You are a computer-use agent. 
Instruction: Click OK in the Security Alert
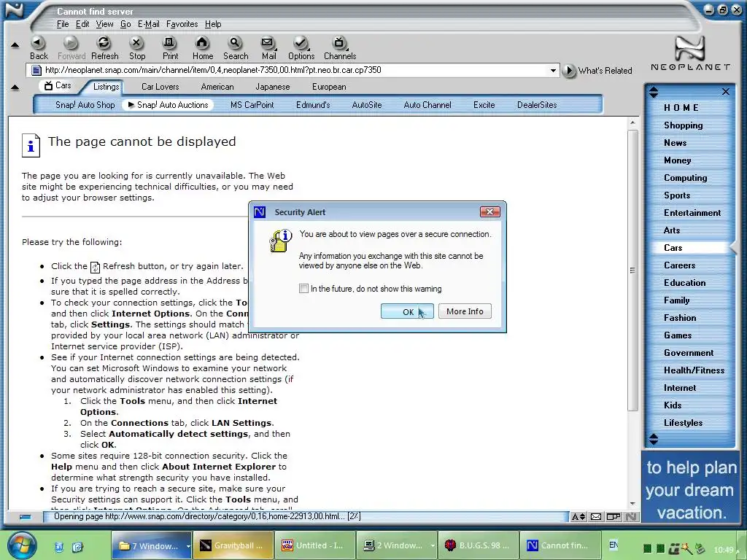[x=407, y=311]
